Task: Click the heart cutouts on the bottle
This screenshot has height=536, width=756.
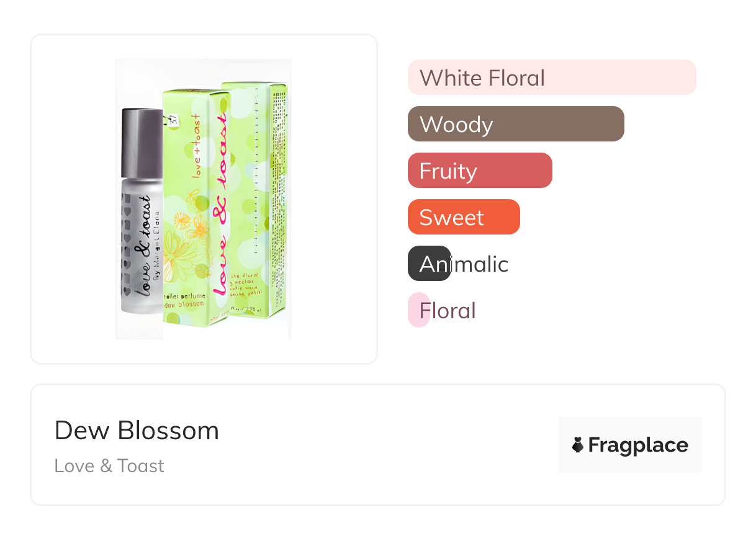Action: pyautogui.click(x=127, y=242)
